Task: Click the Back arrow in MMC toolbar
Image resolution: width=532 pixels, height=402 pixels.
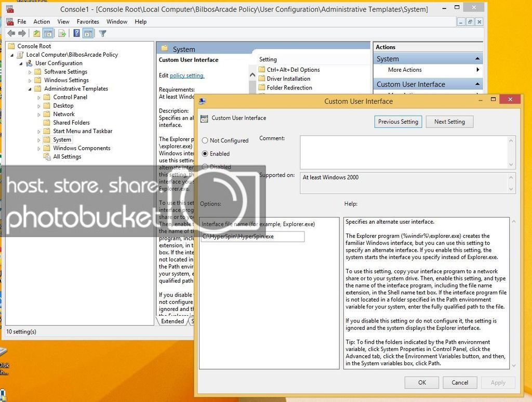Action: point(11,33)
